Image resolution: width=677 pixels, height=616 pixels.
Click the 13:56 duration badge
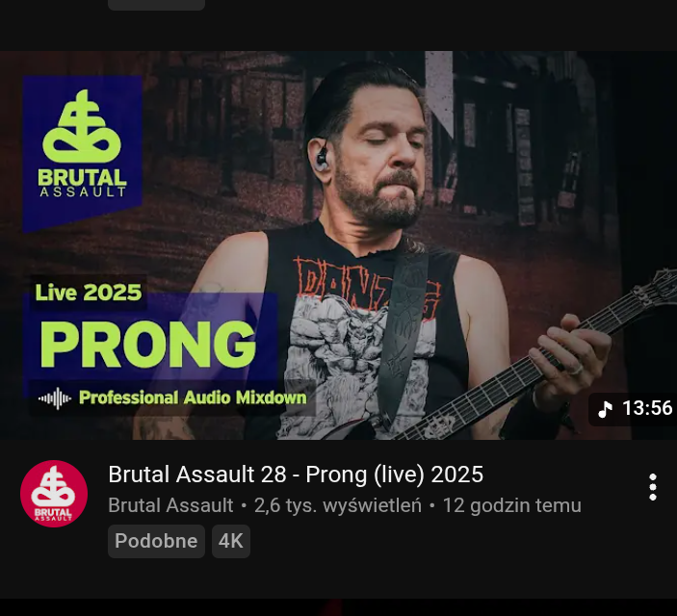(633, 409)
